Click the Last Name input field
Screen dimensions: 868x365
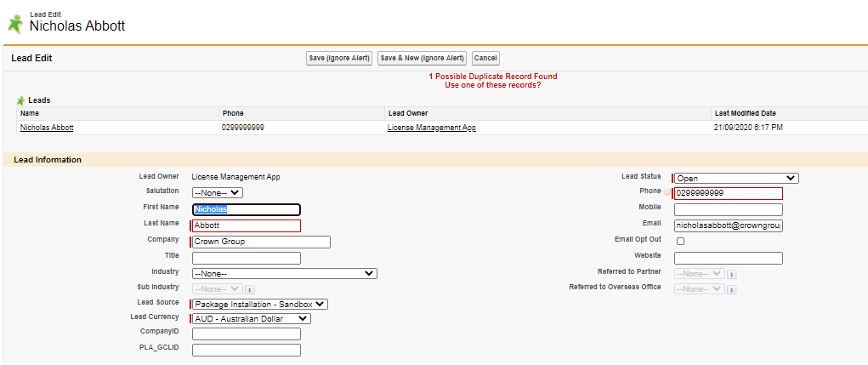[x=247, y=226]
